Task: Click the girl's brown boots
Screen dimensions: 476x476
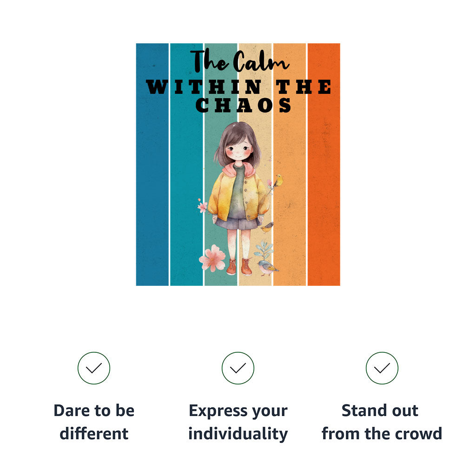Action: tap(238, 267)
